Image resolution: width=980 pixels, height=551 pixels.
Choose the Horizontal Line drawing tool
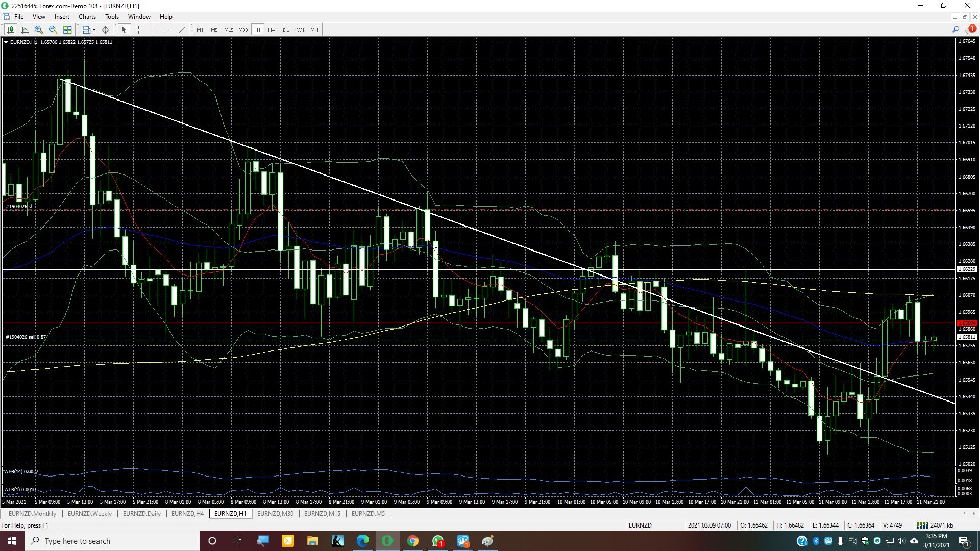(x=167, y=30)
